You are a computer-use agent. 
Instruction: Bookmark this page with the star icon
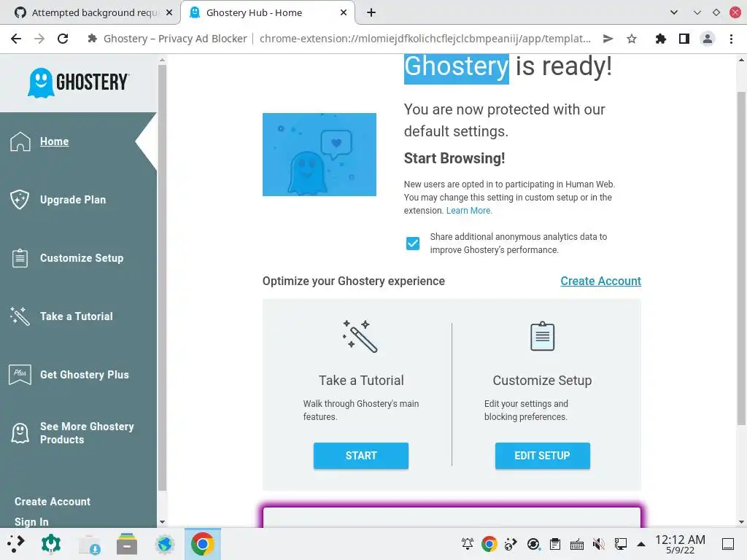click(x=632, y=39)
